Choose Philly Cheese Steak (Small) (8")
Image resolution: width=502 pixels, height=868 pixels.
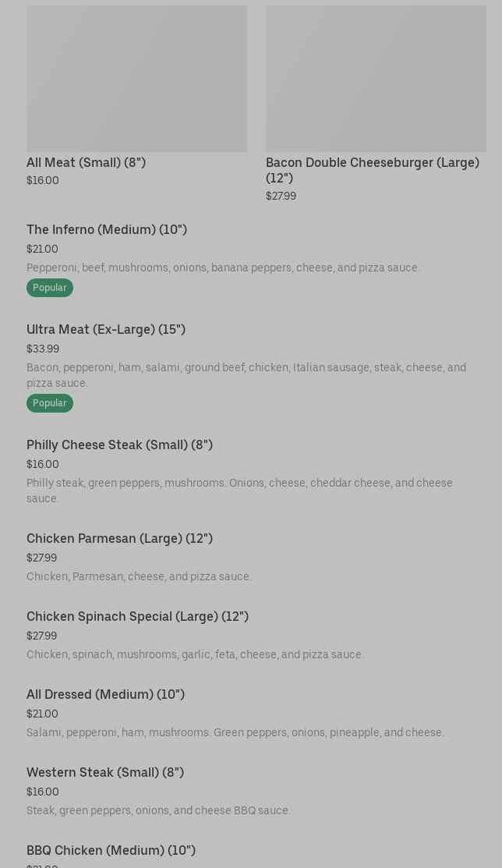(119, 445)
